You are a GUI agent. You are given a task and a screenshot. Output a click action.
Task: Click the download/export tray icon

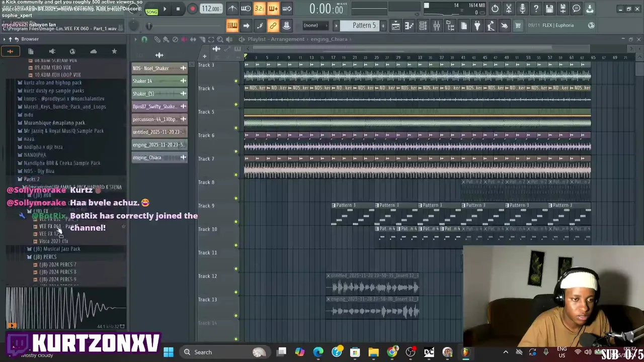click(x=590, y=9)
